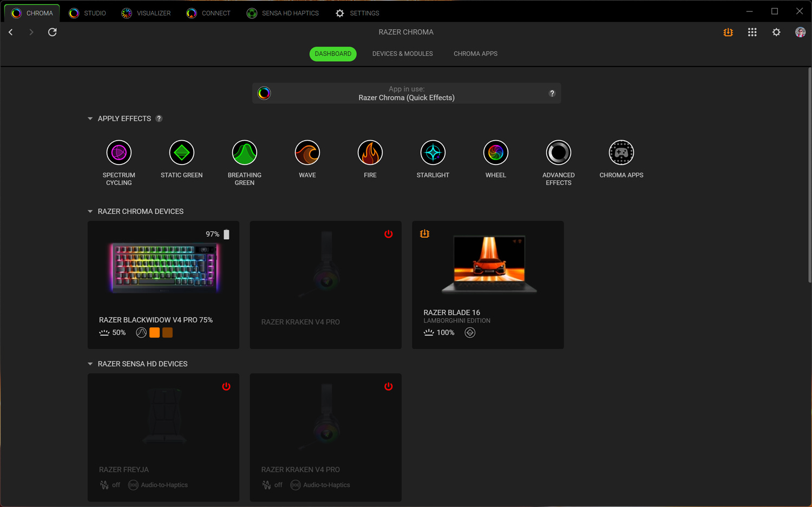Select the dark brown color swatch on BlackWidow
This screenshot has width=812, height=507.
coord(168,332)
